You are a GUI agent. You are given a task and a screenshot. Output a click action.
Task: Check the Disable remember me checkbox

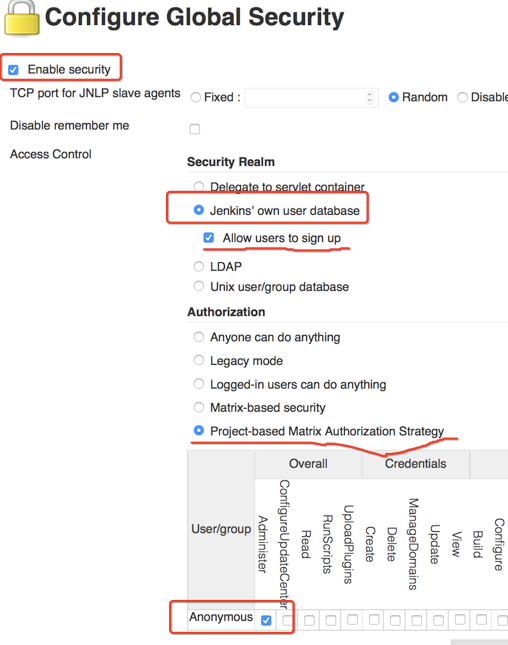(x=195, y=129)
